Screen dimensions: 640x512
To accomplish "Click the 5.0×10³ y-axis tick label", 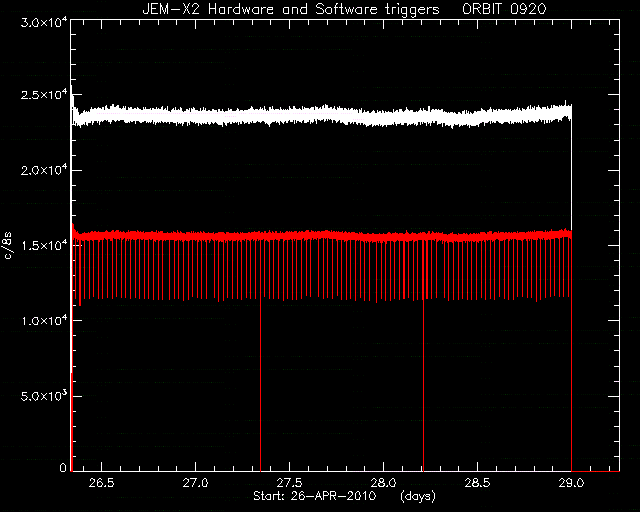I will tap(43, 396).
